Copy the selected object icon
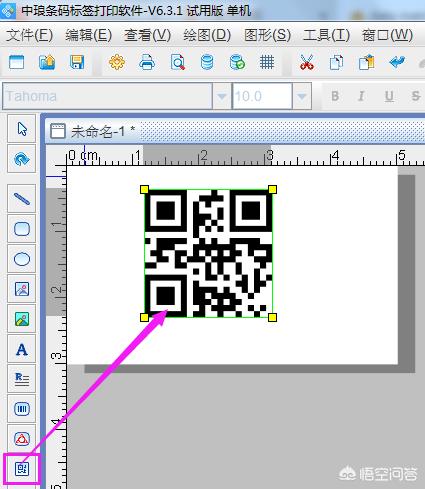This screenshot has height=489, width=425. tap(336, 62)
